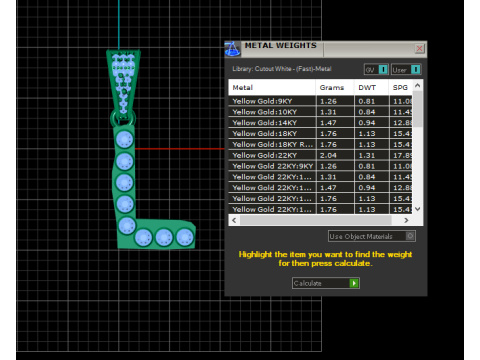Click the Metal Weights scale icon
This screenshot has height=360, width=480.
point(232,49)
